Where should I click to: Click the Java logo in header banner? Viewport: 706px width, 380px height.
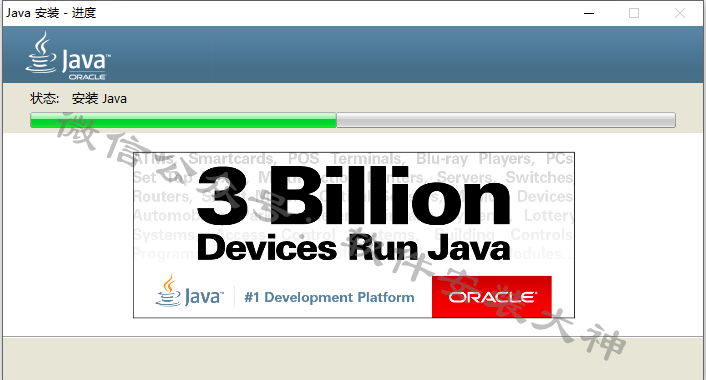point(68,56)
